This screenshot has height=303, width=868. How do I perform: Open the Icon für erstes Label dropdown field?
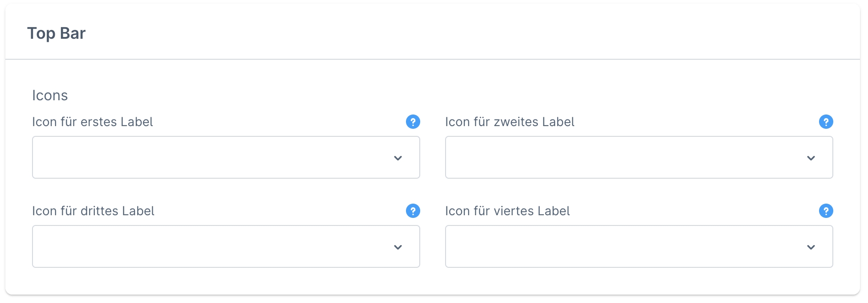(x=214, y=157)
